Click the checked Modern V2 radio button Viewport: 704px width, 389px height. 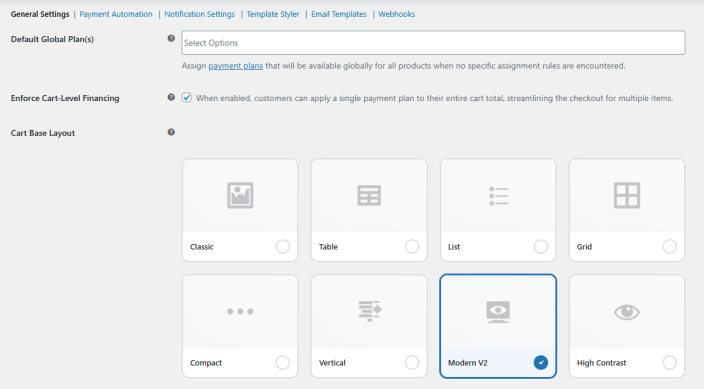tap(541, 362)
